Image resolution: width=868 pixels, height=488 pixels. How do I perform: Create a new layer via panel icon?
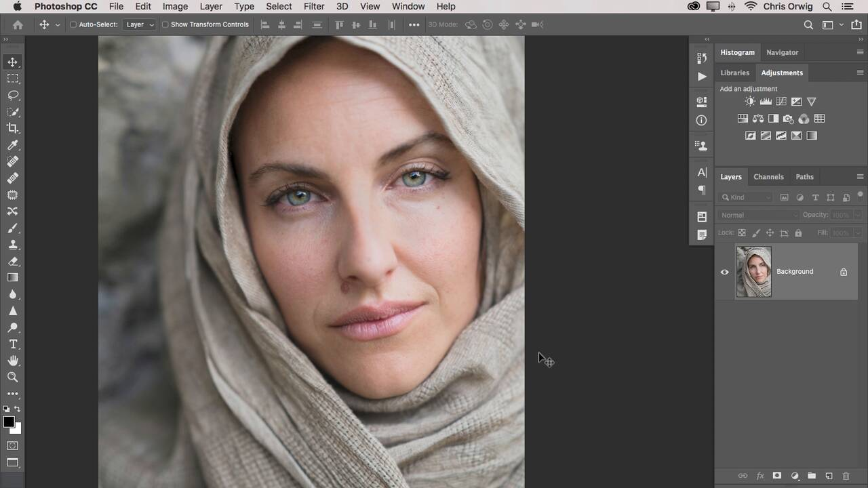click(829, 476)
